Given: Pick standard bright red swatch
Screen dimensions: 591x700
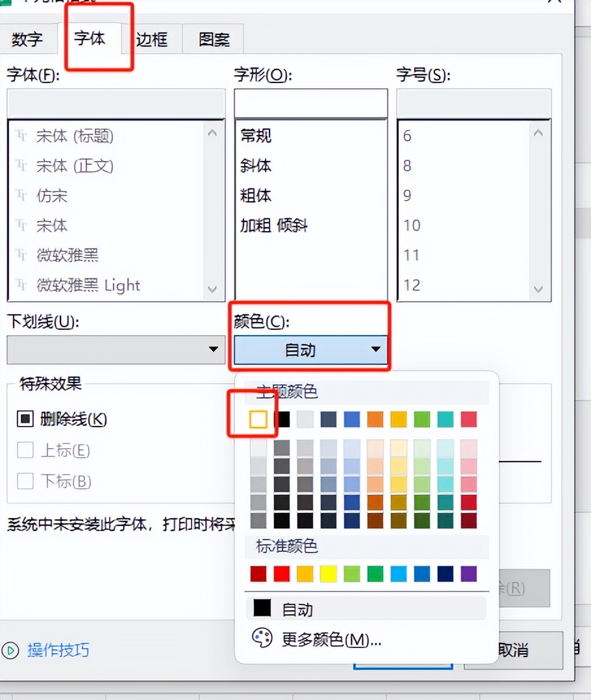Looking at the screenshot, I should [282, 574].
